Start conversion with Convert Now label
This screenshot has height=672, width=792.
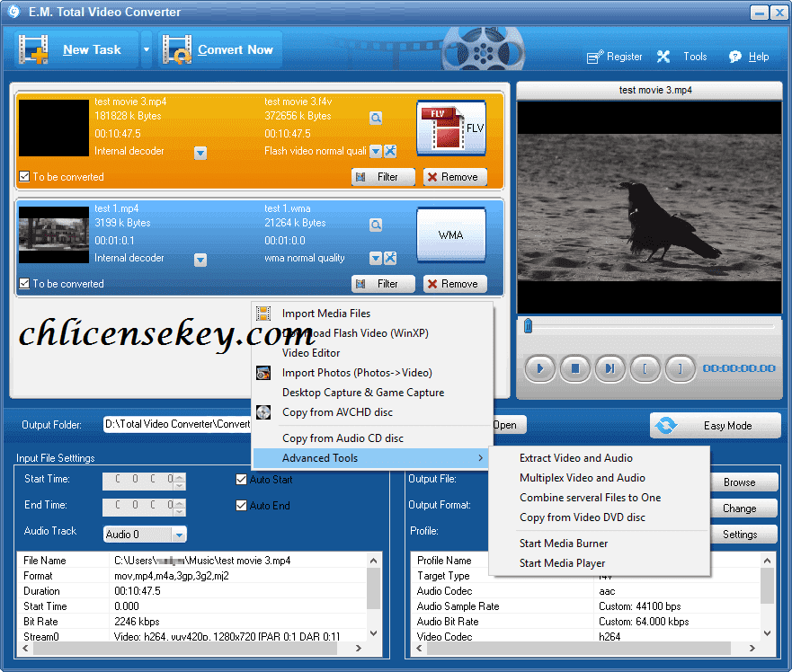point(235,49)
